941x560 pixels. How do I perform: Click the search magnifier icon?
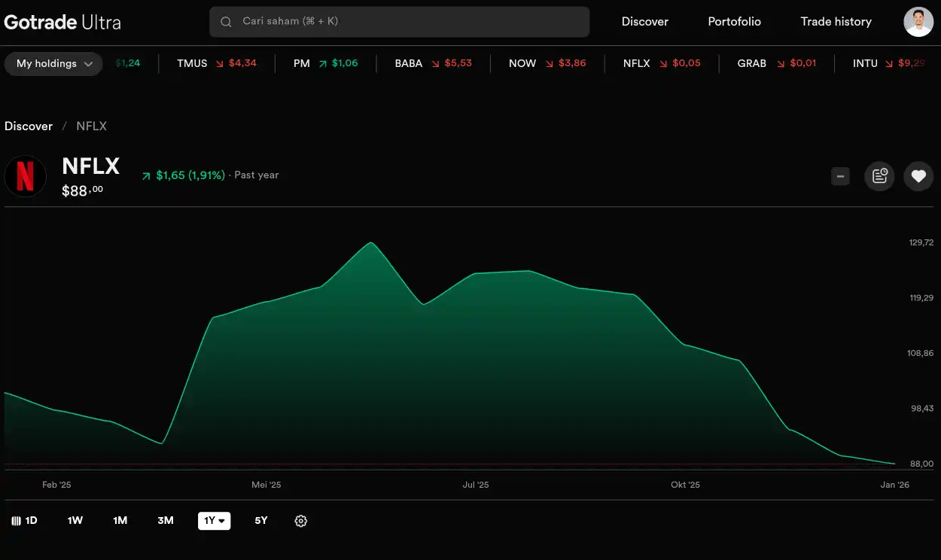pyautogui.click(x=226, y=22)
